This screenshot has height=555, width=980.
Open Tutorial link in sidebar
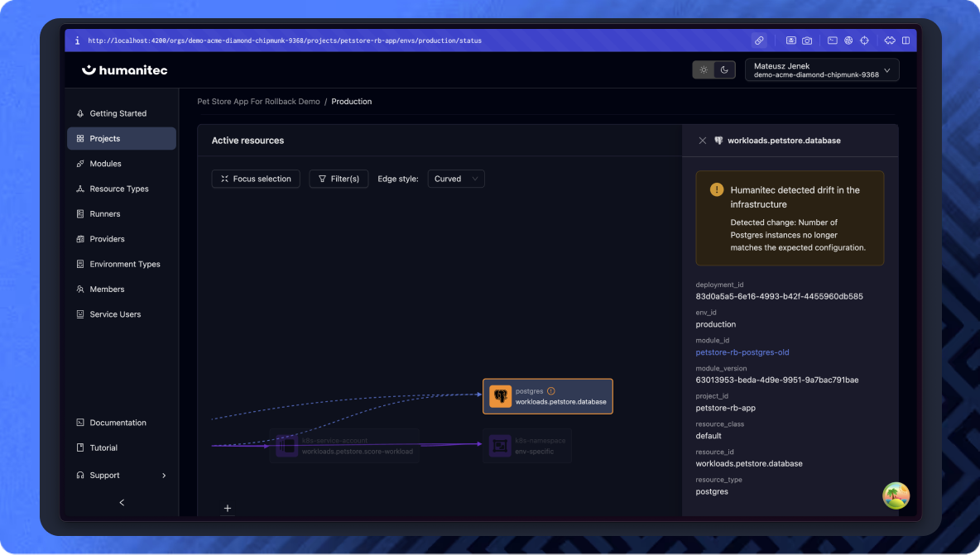point(121,447)
